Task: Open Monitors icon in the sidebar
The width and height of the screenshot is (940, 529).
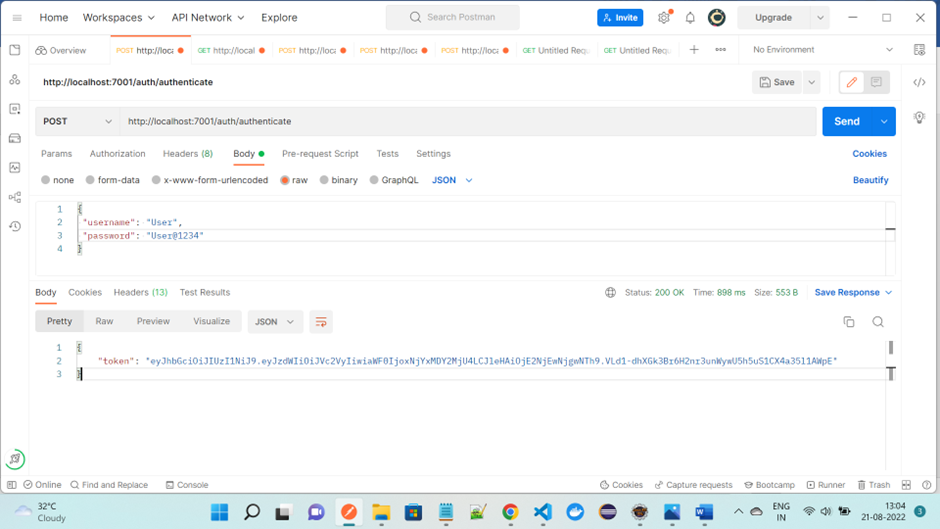Action: click(x=15, y=167)
